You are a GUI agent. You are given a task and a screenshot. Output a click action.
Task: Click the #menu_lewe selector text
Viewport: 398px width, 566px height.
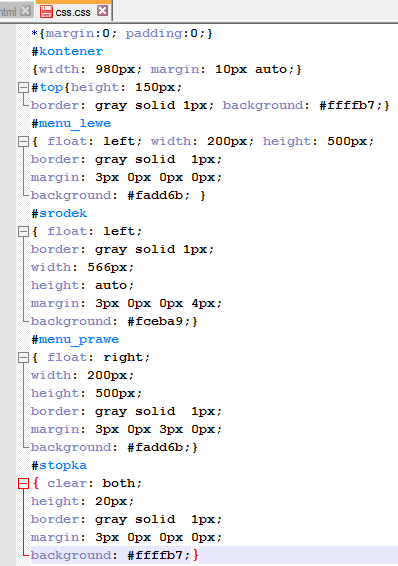point(71,123)
